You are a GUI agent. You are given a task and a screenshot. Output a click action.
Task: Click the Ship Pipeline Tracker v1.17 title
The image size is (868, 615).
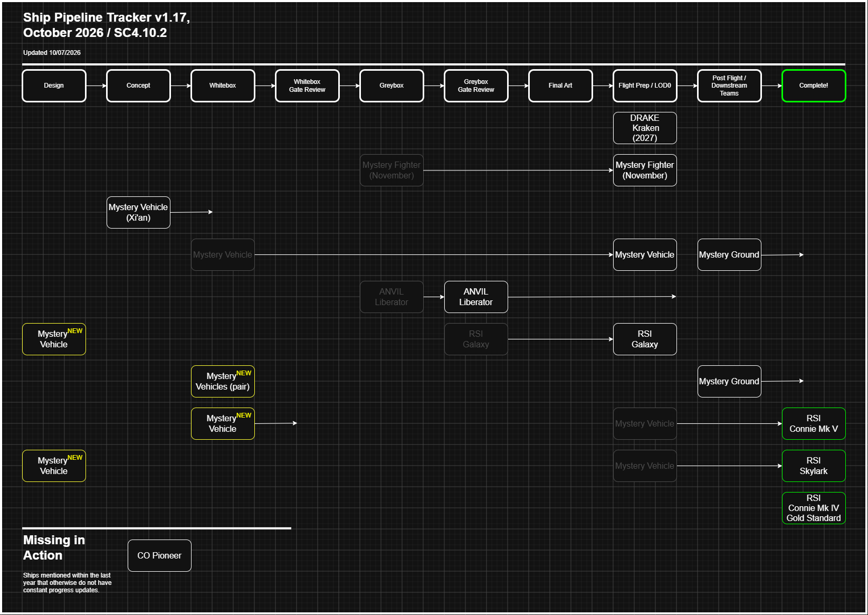(106, 25)
